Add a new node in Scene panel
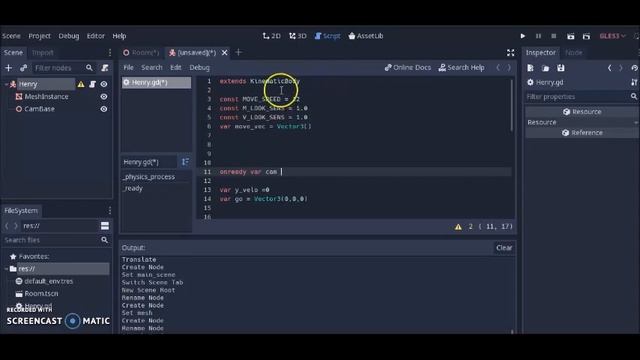 [x=9, y=68]
